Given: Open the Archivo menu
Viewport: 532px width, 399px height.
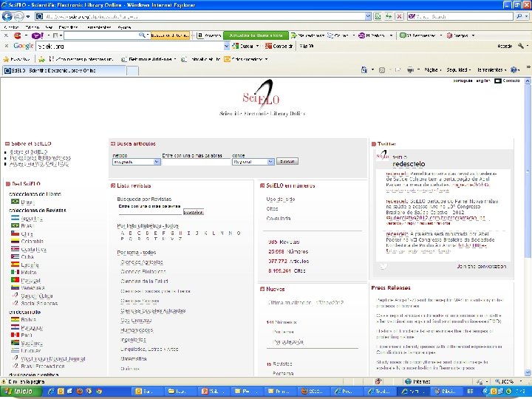Looking at the screenshot, I should (11, 27).
